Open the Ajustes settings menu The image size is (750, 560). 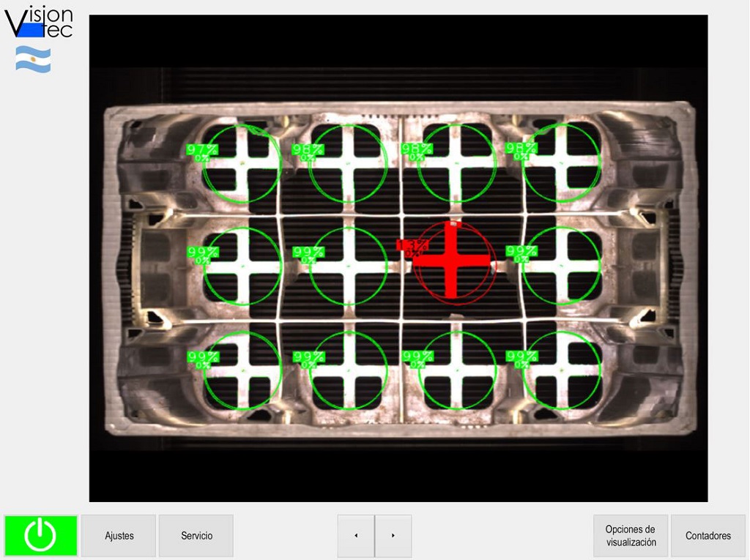tap(119, 536)
